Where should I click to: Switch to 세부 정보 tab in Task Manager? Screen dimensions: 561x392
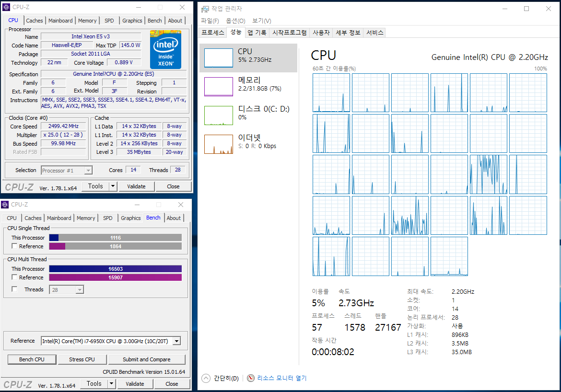click(x=348, y=33)
